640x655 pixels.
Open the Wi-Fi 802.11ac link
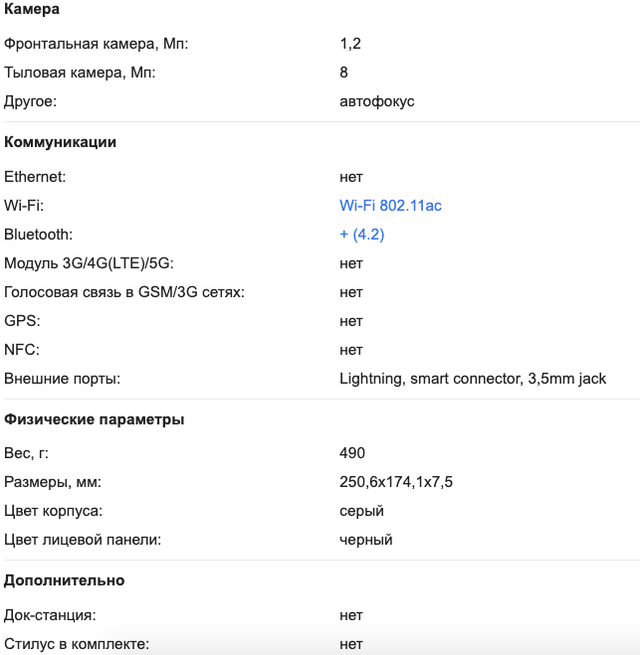coord(390,206)
